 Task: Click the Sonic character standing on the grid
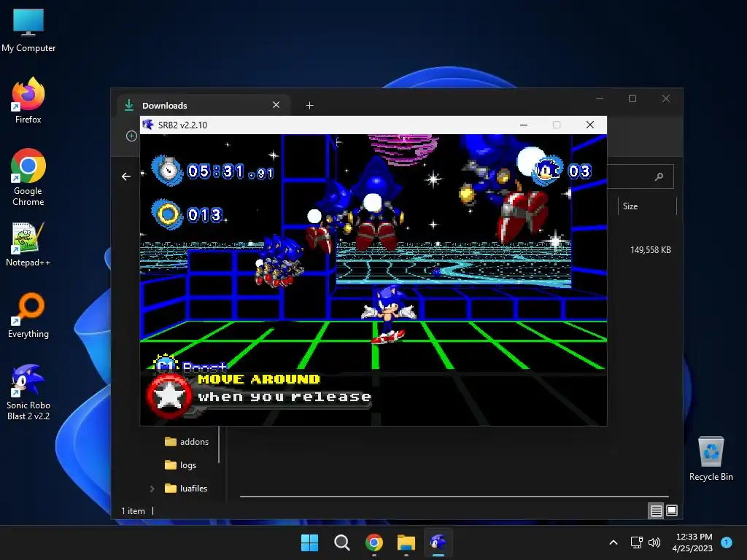(388, 314)
